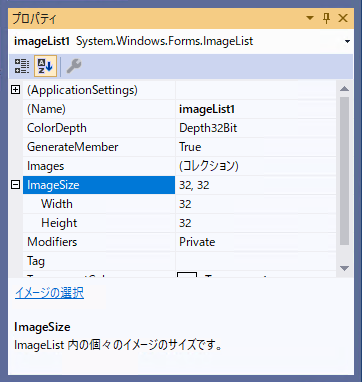Expand the (ApplicationSettings) node
Image resolution: width=362 pixels, height=382 pixels.
click(x=16, y=90)
